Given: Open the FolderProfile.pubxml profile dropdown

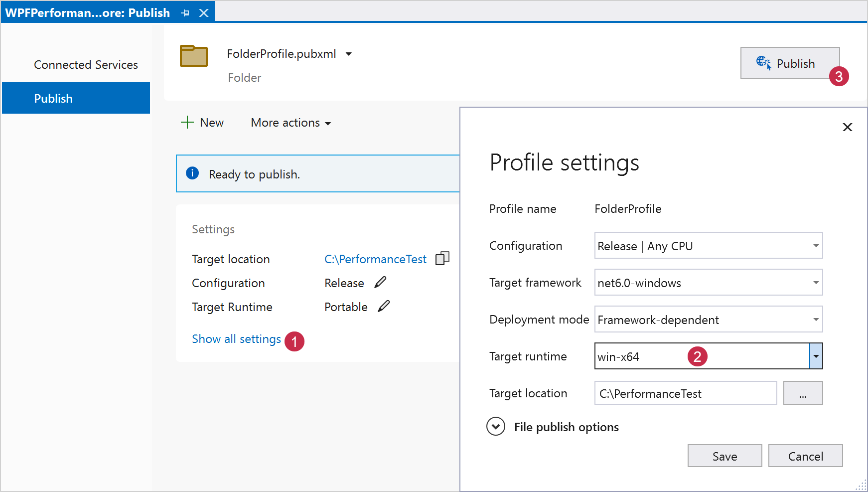Looking at the screenshot, I should (x=348, y=54).
